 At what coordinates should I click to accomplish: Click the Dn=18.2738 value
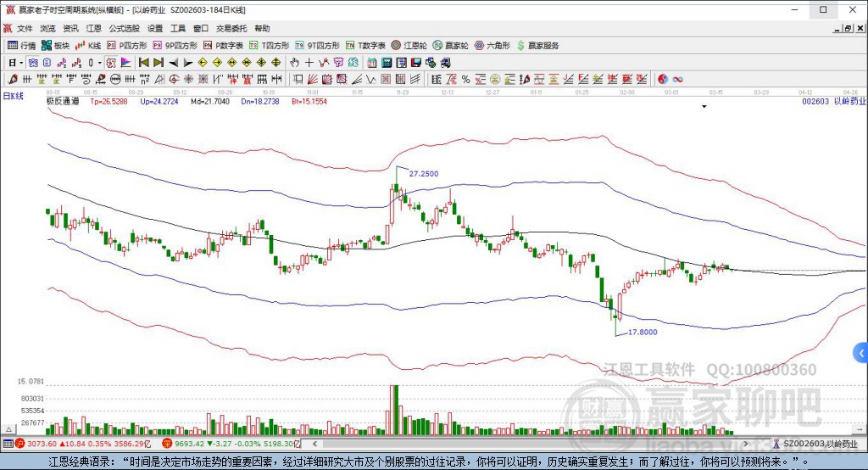click(x=260, y=102)
